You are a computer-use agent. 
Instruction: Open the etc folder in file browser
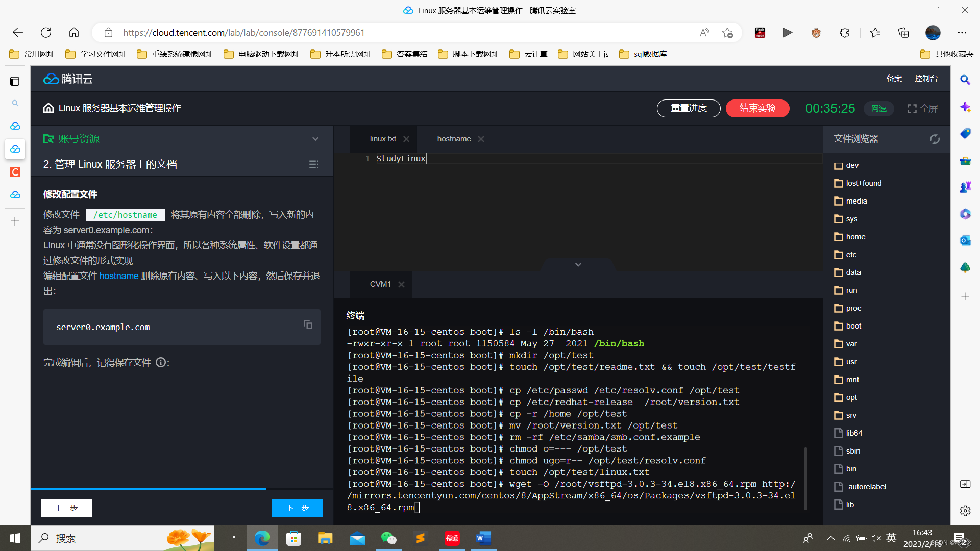click(851, 255)
